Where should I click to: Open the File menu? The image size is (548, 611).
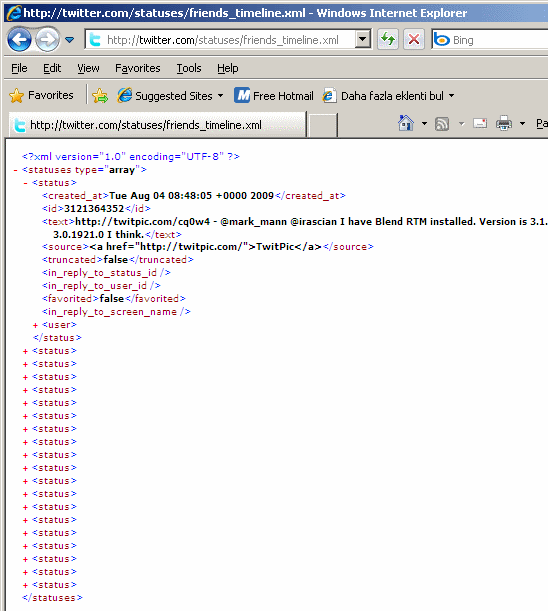pos(19,68)
